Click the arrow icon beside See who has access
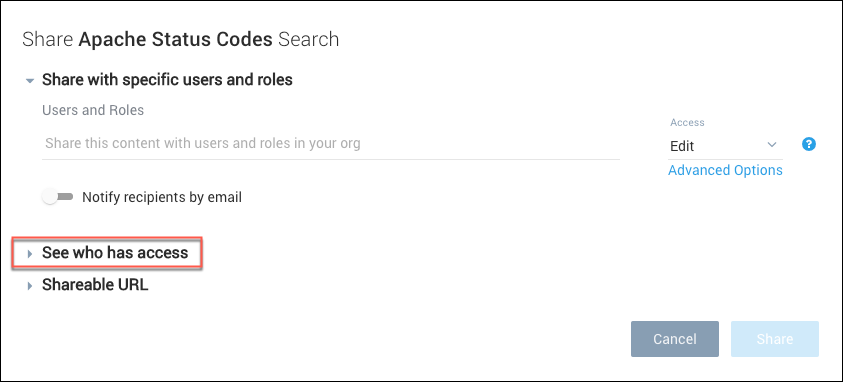Screen dimensions: 843x382 (x=30, y=254)
